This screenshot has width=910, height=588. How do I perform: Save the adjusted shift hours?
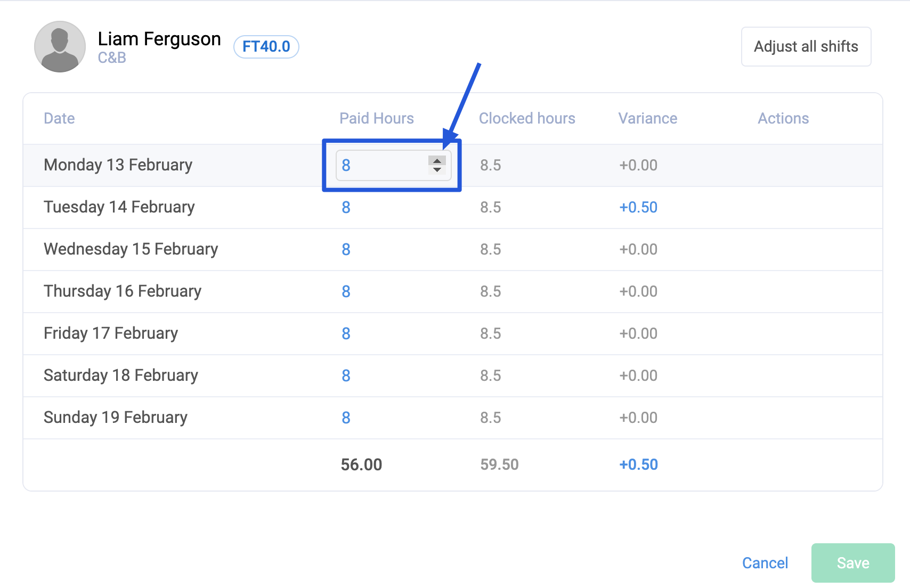pyautogui.click(x=852, y=563)
